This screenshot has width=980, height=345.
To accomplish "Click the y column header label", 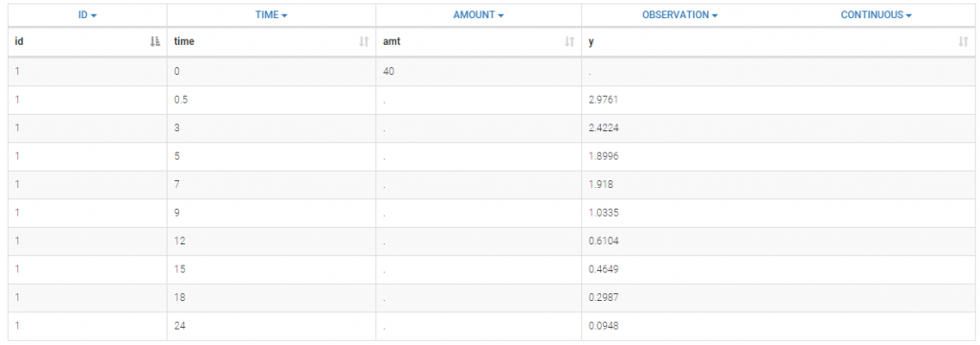I will [591, 42].
